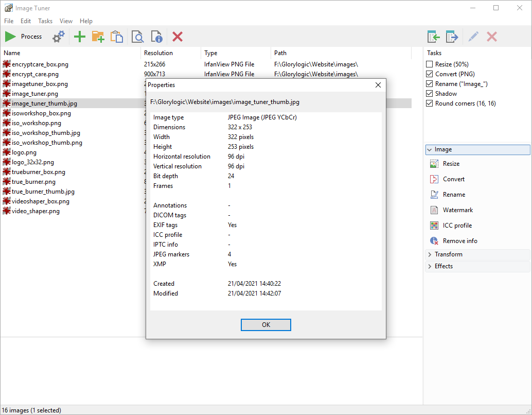Click the Convert task in the Image sidebar
This screenshot has height=415, width=532.
coord(453,179)
